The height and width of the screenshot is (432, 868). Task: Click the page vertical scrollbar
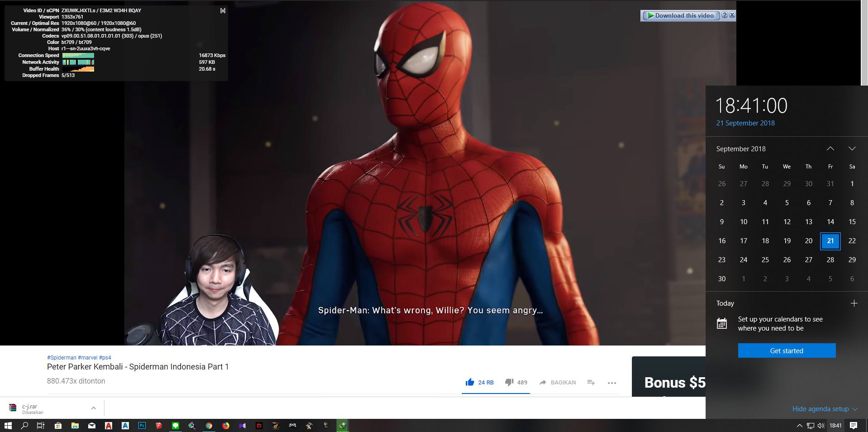pos(864,43)
